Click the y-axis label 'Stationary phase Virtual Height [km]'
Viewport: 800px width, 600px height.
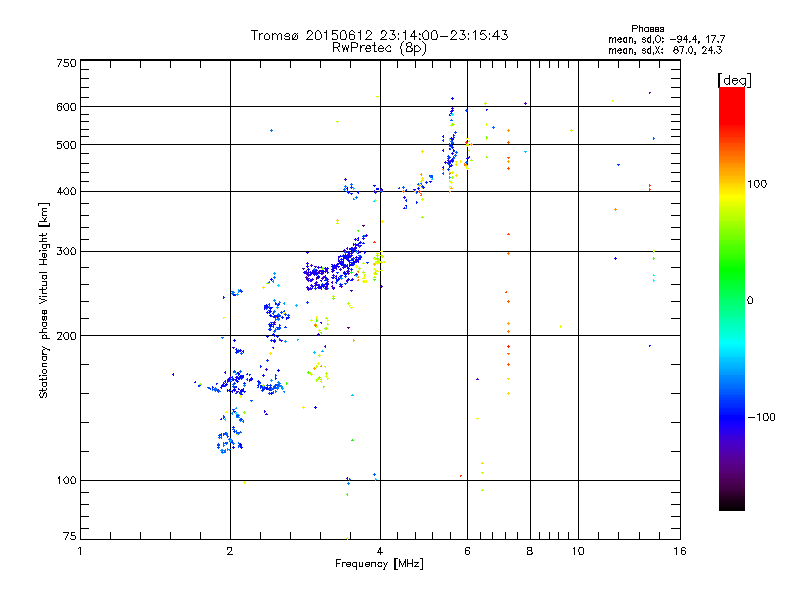point(43,300)
